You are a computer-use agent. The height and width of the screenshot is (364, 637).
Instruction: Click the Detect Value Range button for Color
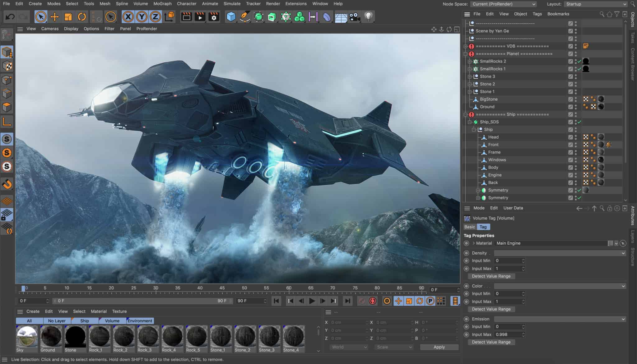point(491,309)
